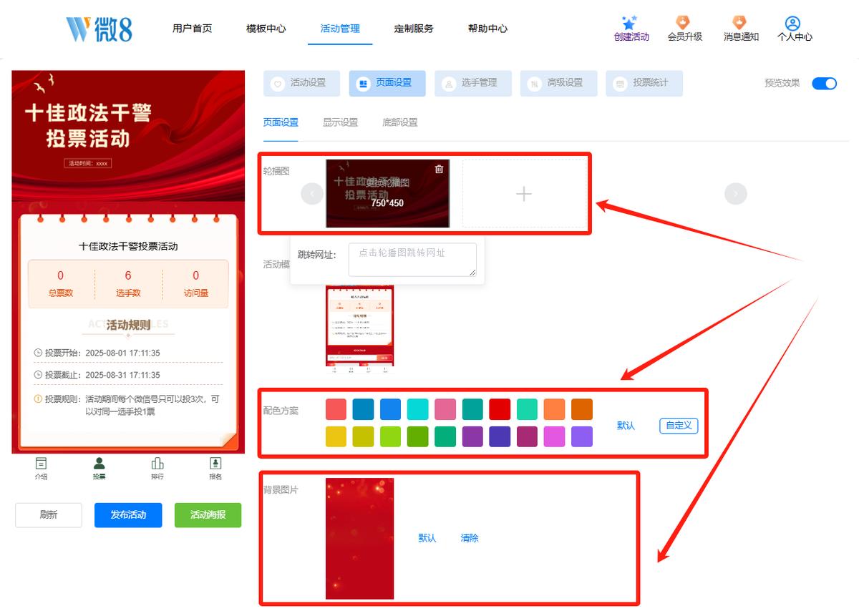Delete the carousel image with trash icon
Image resolution: width=859 pixels, height=616 pixels.
(439, 169)
